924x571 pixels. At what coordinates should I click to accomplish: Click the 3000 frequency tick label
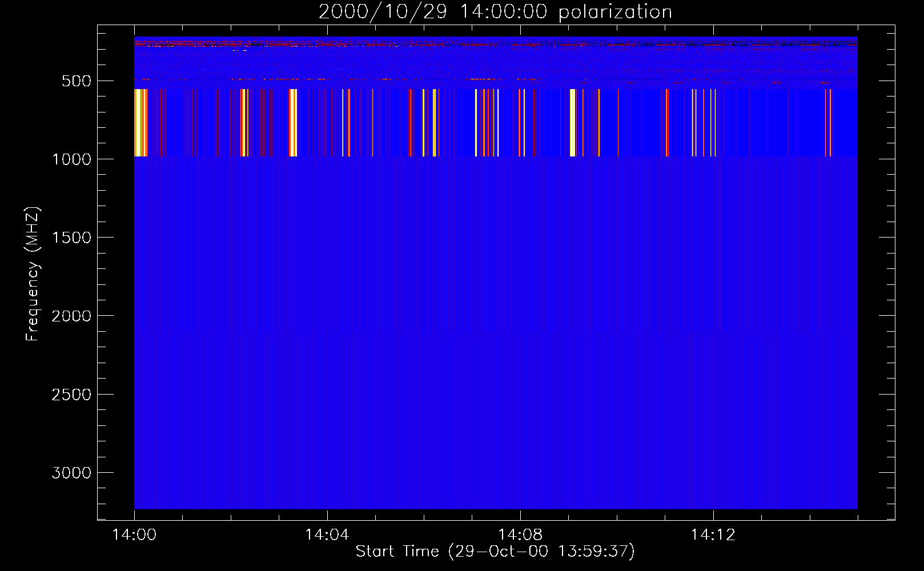tap(71, 473)
